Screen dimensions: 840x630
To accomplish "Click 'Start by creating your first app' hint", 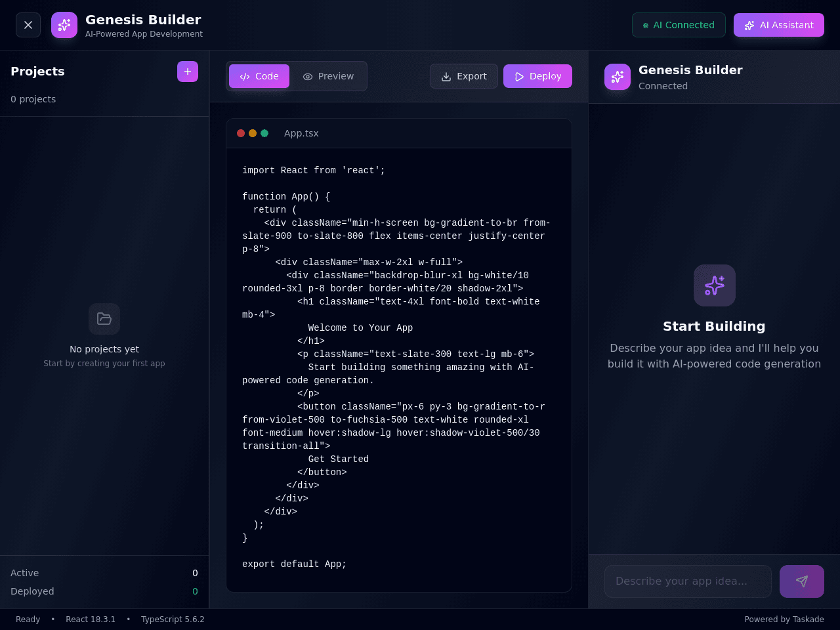I will [x=104, y=364].
